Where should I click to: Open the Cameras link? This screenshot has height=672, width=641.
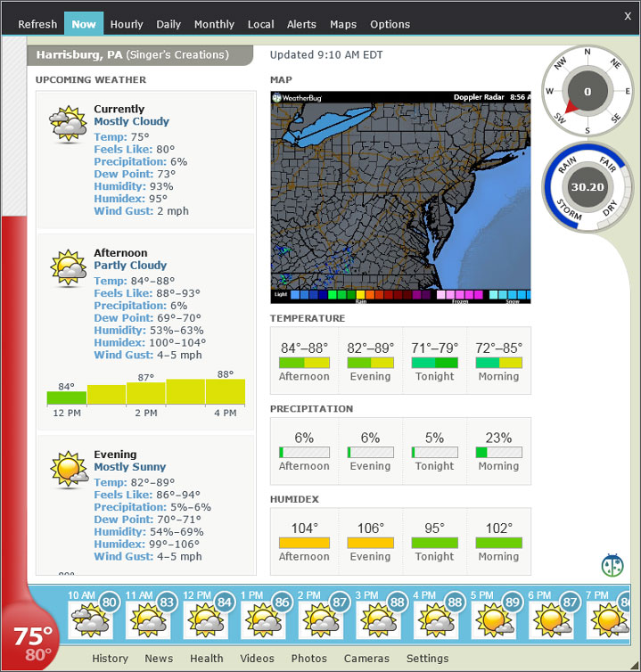[366, 659]
